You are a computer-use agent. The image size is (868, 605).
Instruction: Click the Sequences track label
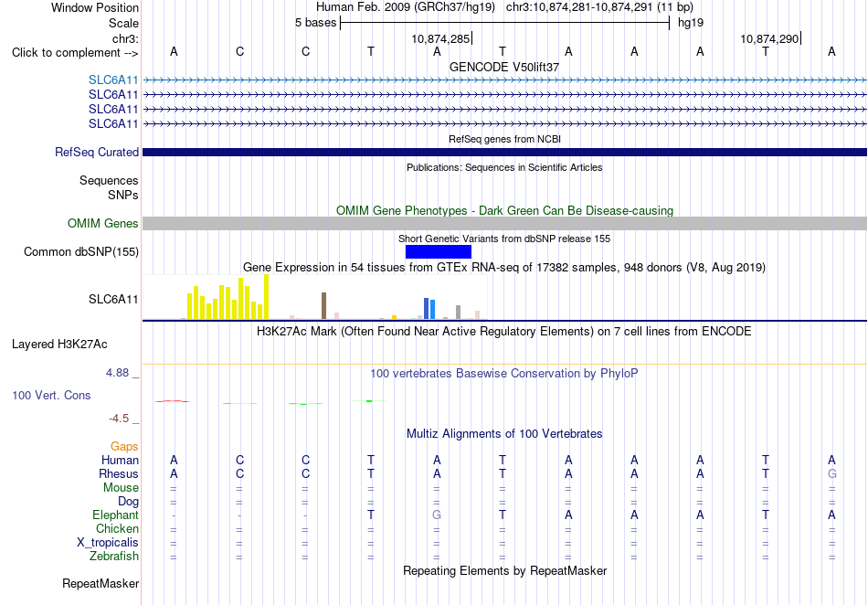coord(109,180)
